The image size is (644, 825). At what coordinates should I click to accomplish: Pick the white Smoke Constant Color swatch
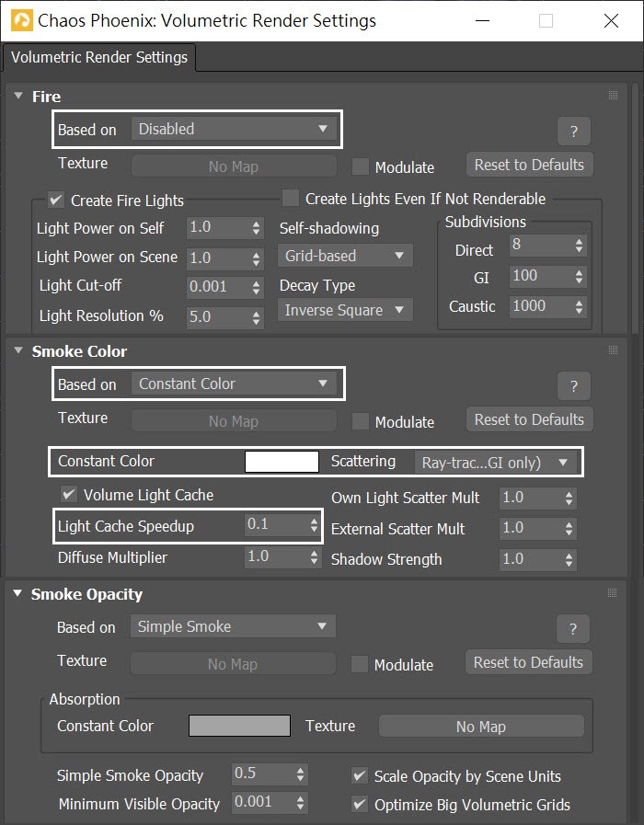(x=282, y=462)
